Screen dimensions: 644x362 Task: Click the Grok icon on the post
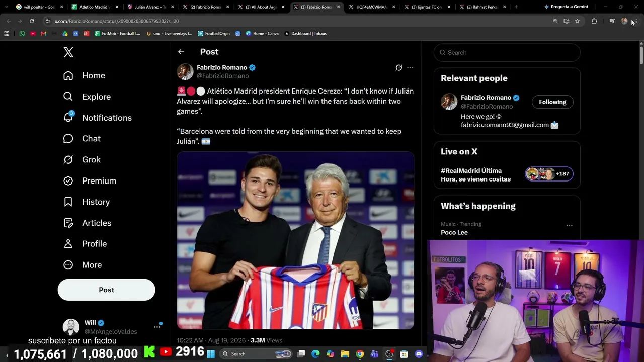(x=399, y=67)
